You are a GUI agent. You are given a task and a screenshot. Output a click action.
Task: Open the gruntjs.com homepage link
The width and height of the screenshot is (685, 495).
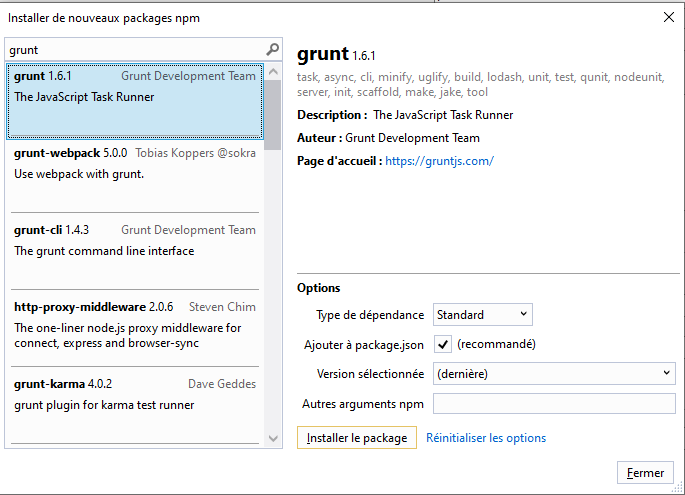(x=439, y=161)
